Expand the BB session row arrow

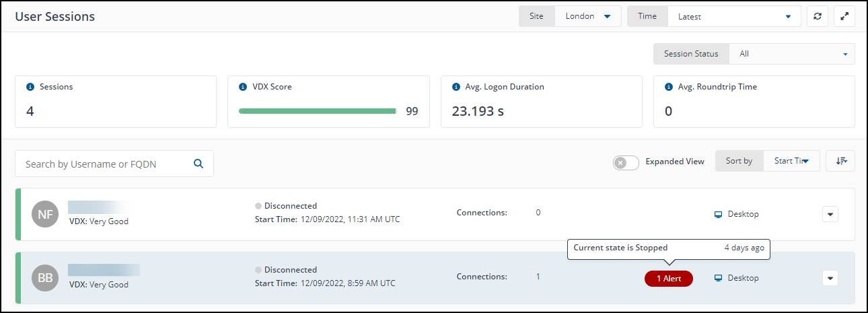pos(830,278)
